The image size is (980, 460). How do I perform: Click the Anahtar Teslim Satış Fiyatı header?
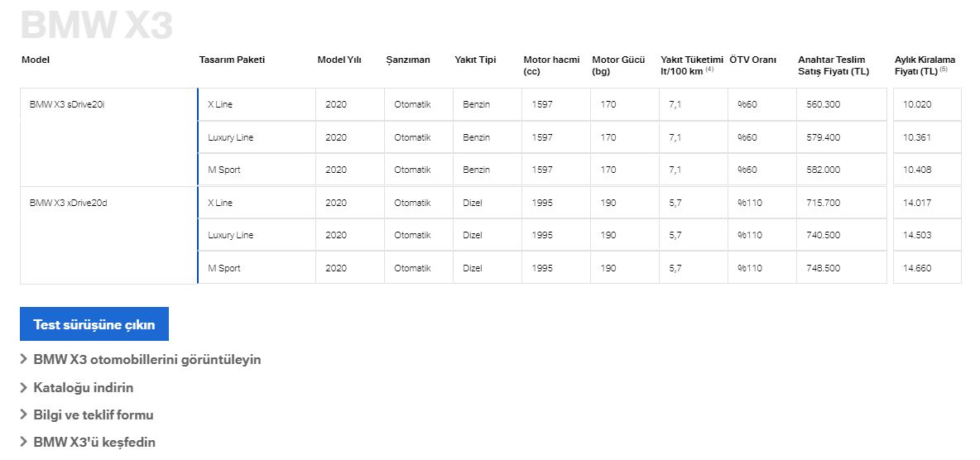[x=833, y=65]
